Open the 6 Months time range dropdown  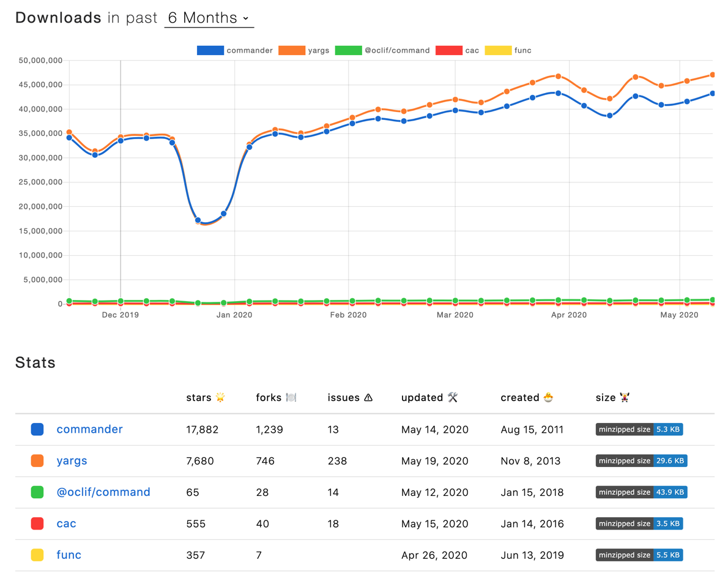(209, 18)
